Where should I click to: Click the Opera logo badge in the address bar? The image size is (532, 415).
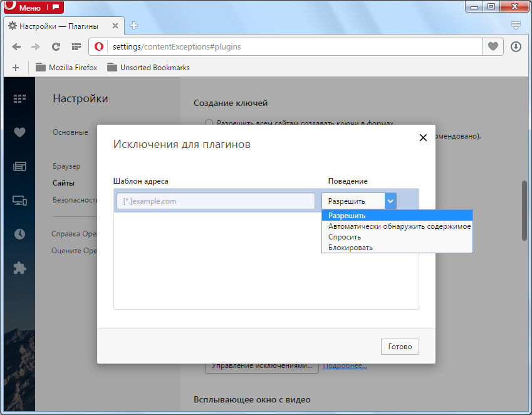click(x=99, y=46)
